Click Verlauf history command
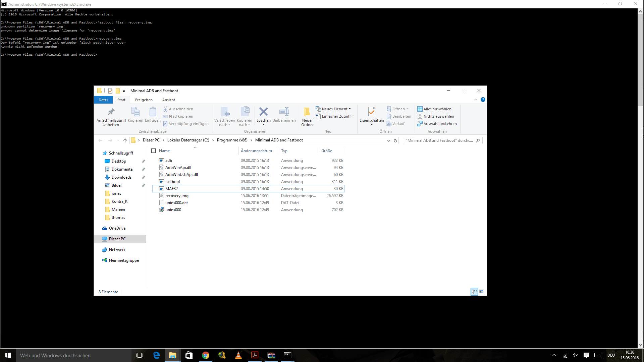Image resolution: width=644 pixels, height=362 pixels. click(x=395, y=124)
